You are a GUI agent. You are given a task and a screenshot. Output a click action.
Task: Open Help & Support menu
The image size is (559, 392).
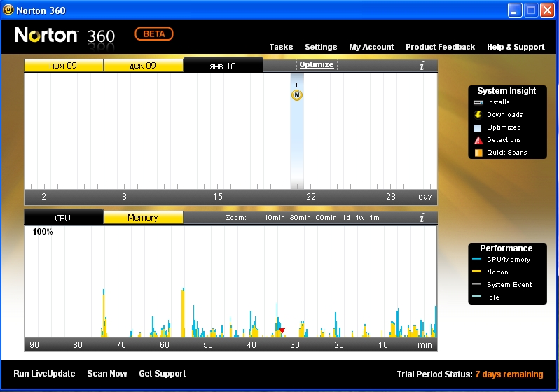tap(516, 47)
